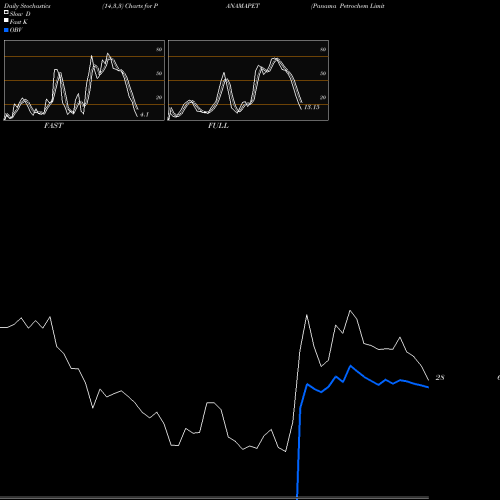Click the Fast K legend swatch
This screenshot has width=500, height=500.
tap(6, 20)
